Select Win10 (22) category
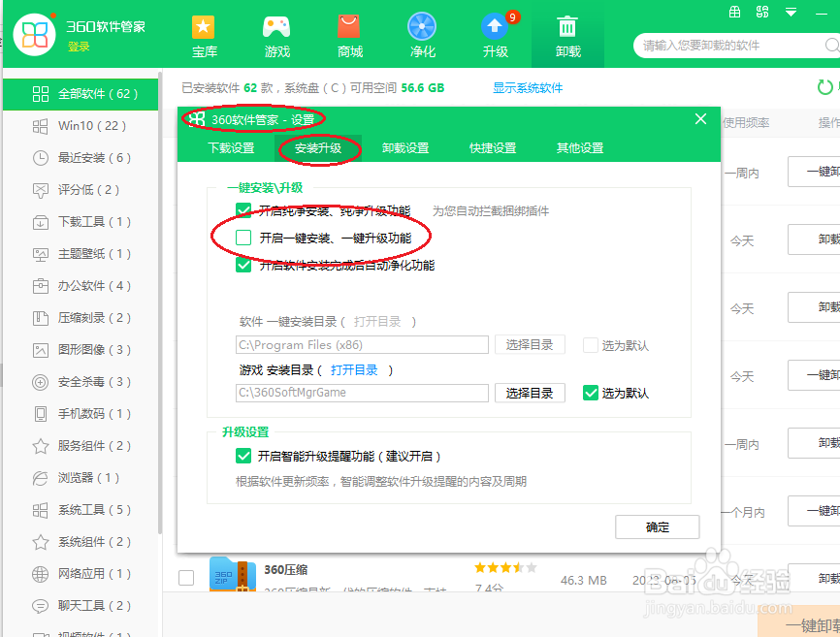 pyautogui.click(x=81, y=126)
